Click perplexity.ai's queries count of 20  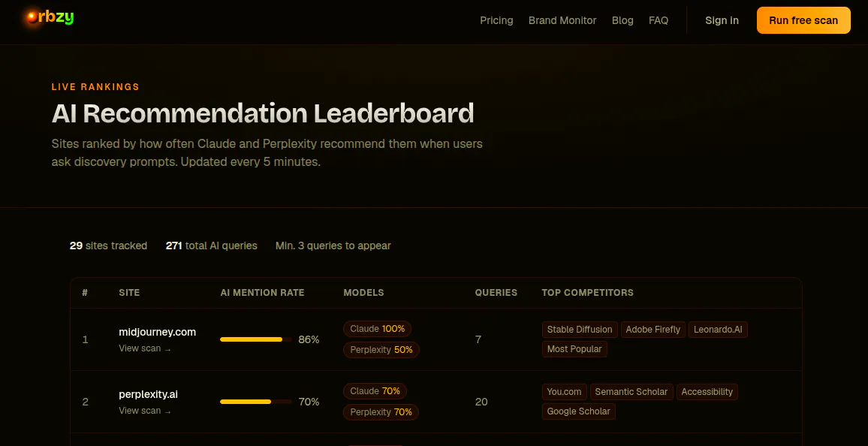[481, 402]
